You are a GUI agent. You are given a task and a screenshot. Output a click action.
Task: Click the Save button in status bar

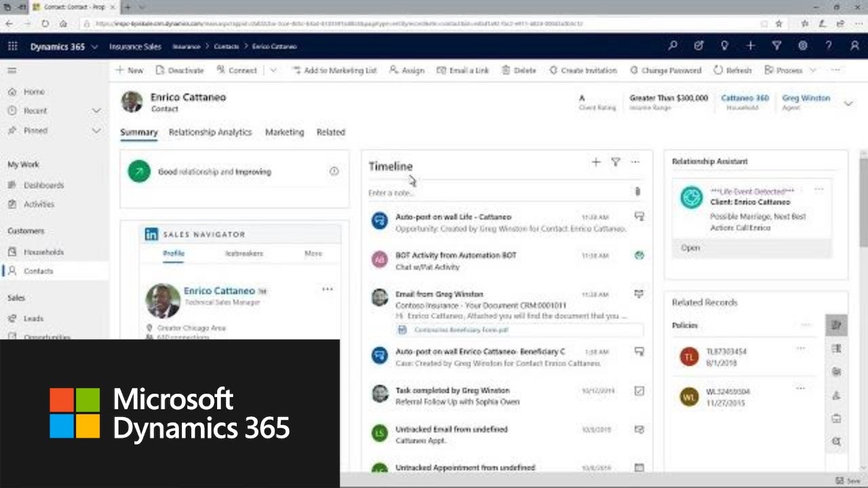pyautogui.click(x=848, y=480)
